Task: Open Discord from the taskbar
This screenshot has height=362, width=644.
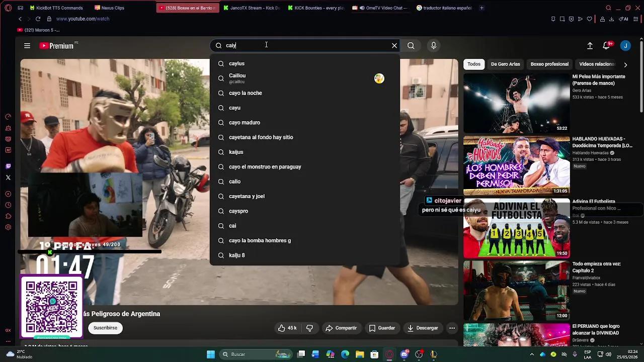Action: 404,354
